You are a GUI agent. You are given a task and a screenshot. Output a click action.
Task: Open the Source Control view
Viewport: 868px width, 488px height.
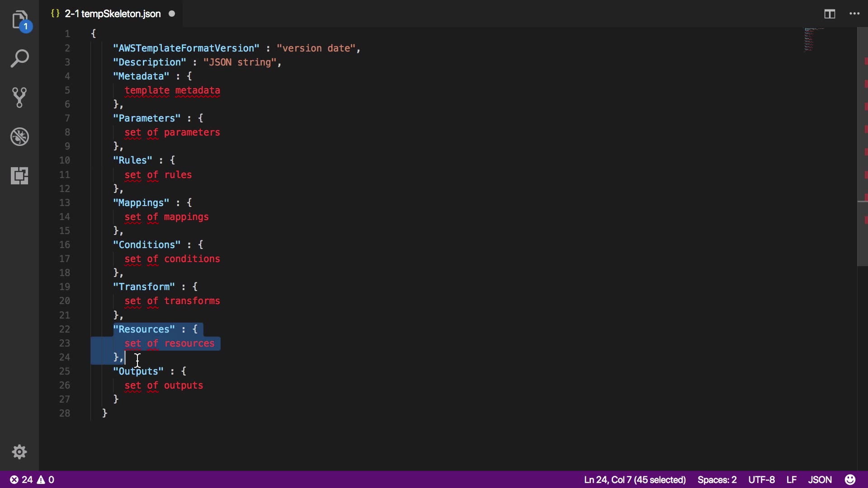pos(19,98)
